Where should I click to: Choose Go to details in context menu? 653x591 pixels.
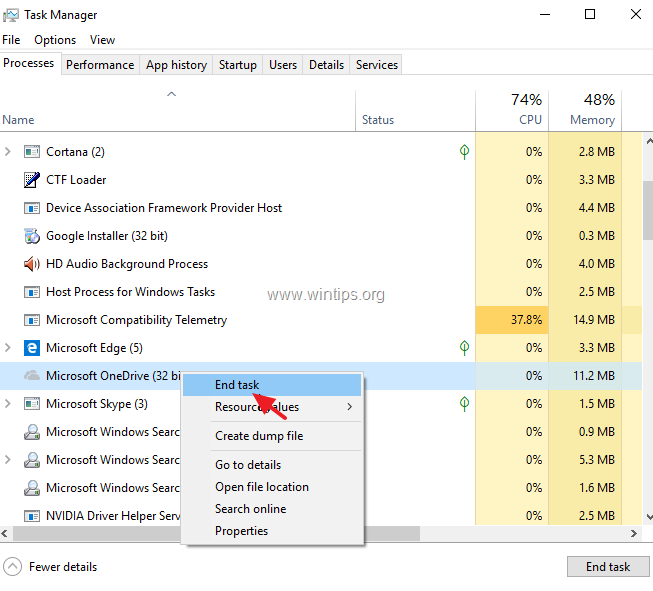coord(272,465)
